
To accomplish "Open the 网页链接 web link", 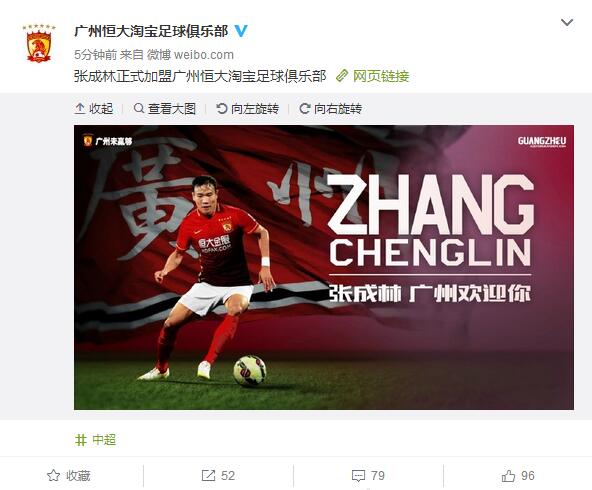I will pos(381,76).
